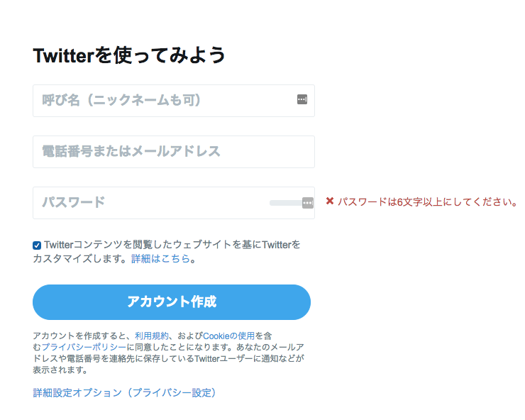Click the password manager icon in the password field
The width and height of the screenshot is (525, 420).
pyautogui.click(x=307, y=203)
